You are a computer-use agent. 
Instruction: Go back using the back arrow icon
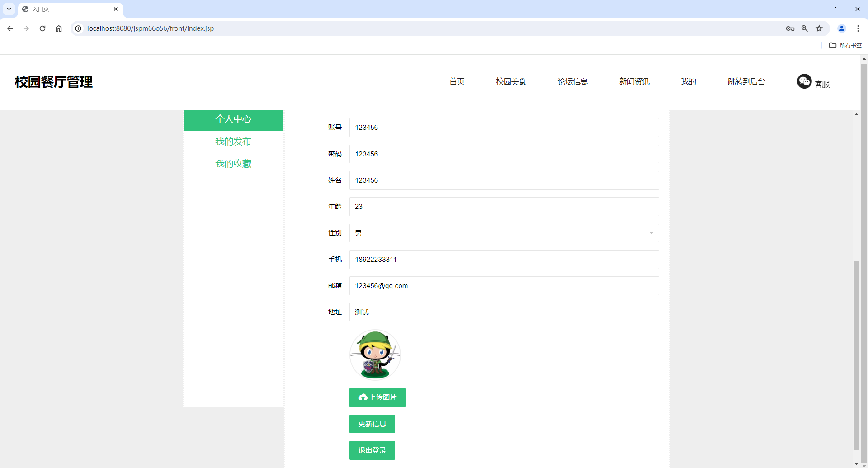coord(10,28)
